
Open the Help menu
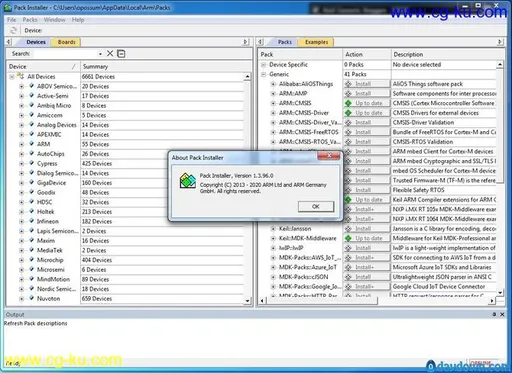coord(78,20)
